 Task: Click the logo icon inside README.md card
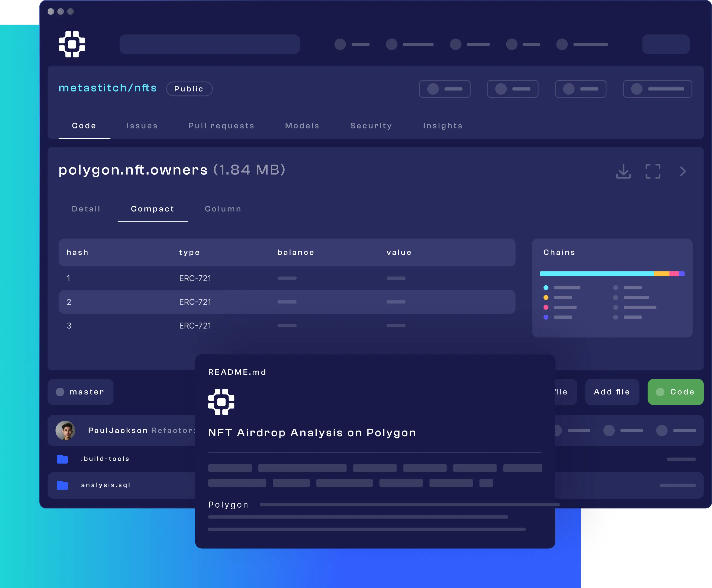coord(221,402)
